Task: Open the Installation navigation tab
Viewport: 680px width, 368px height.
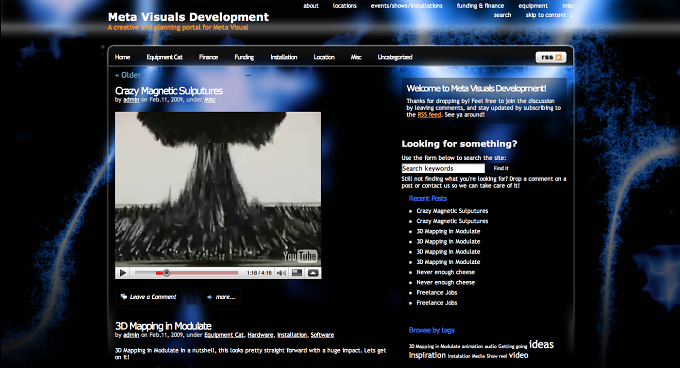Action: coord(284,57)
